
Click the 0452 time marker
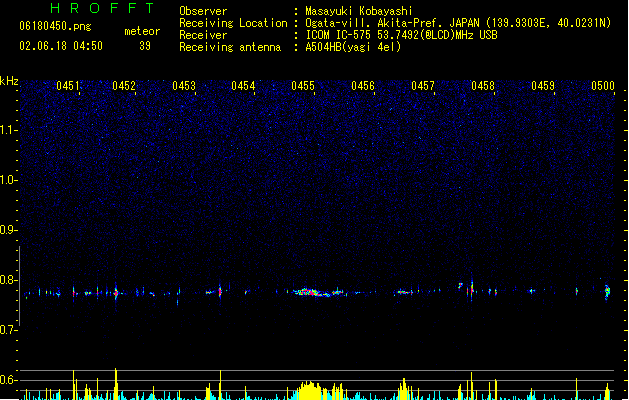(124, 86)
